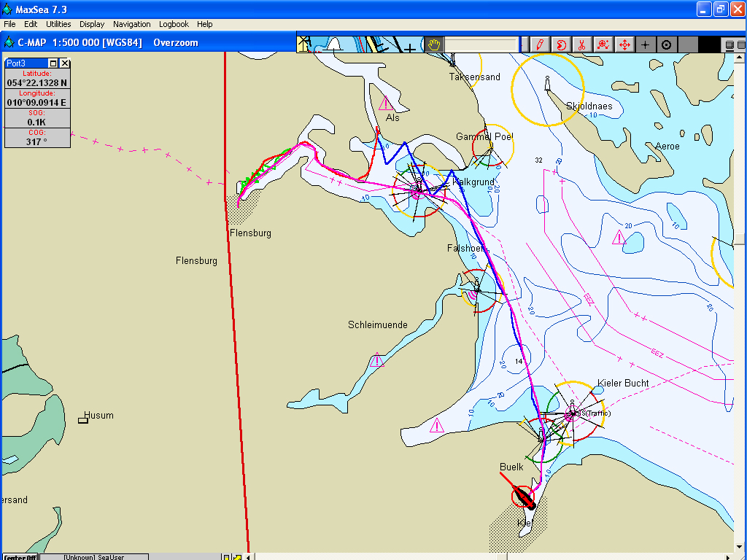747x560 pixels.
Task: Activate the red four-arrow move tool
Action: pos(624,44)
